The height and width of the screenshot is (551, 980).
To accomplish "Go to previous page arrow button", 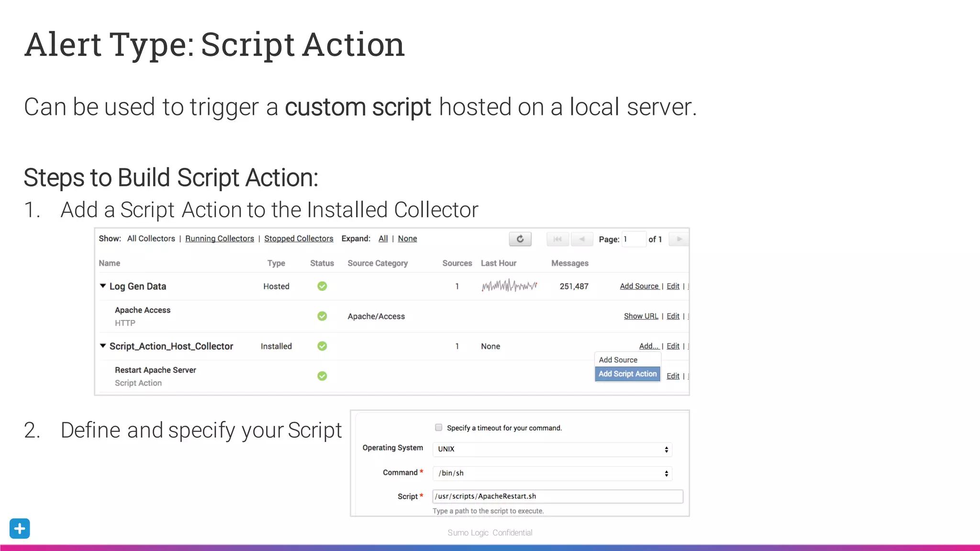I will (582, 239).
